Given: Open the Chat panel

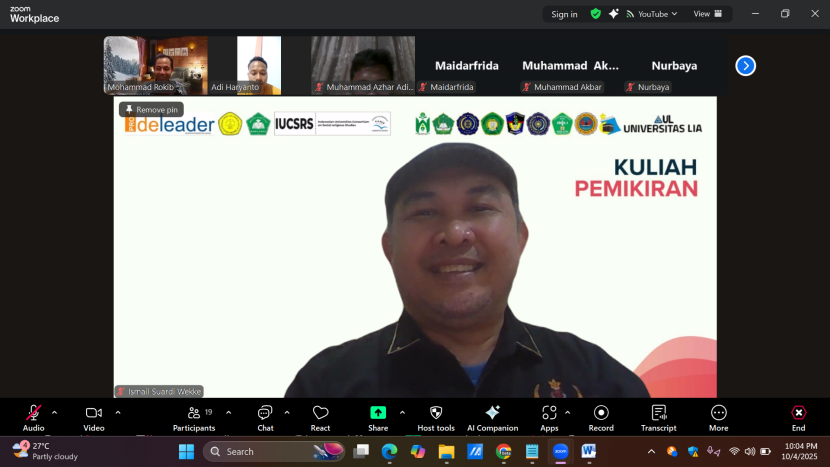Looking at the screenshot, I should (x=265, y=413).
